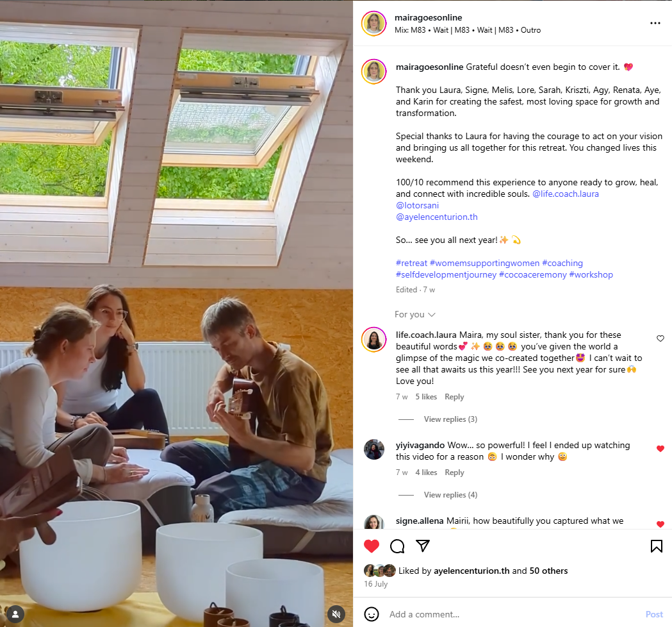Open the #retreat hashtag
The width and height of the screenshot is (672, 627).
coord(411,263)
